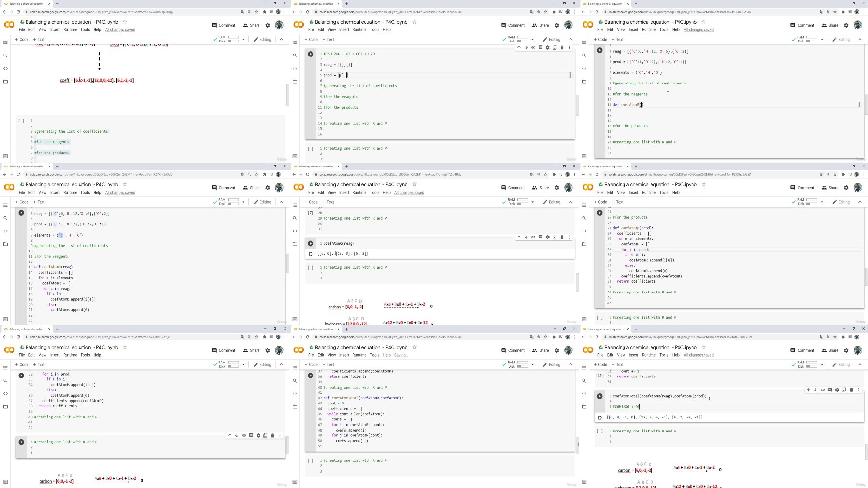Toggle header visibility chevron in coefT diagram window

pos(281,39)
